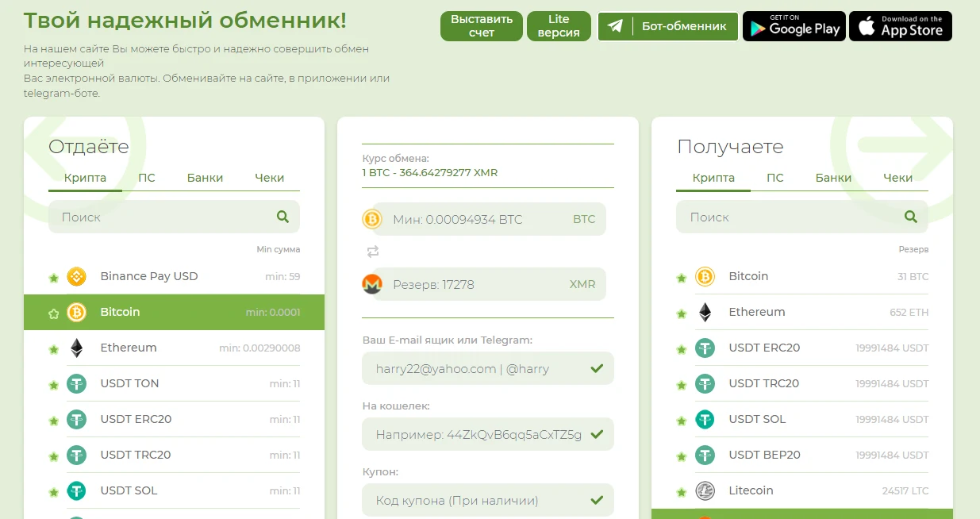Toggle favorite star for USDT BEP20
Viewport: 980px width, 519px height.
click(681, 456)
